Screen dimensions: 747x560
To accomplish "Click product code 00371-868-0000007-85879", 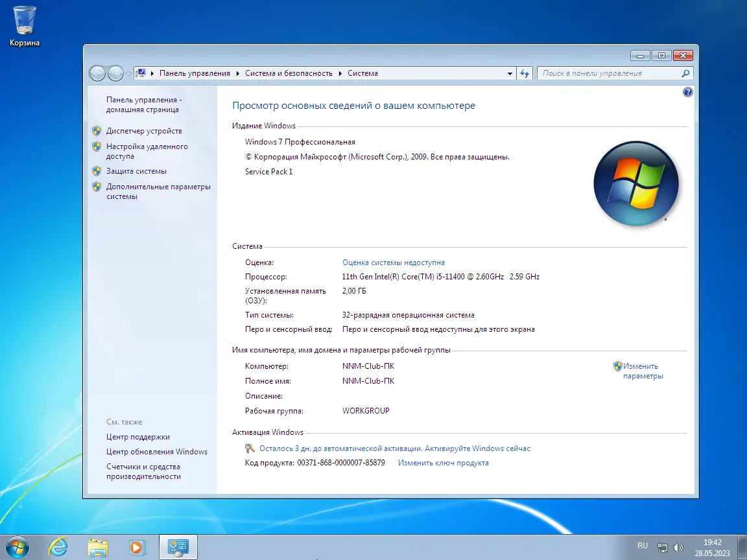I will pyautogui.click(x=340, y=462).
